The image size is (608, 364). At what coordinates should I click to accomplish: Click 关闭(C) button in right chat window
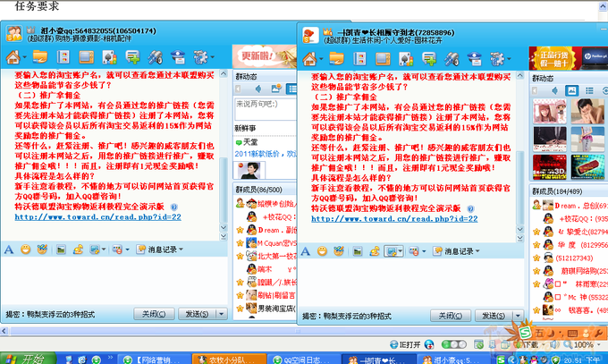[x=450, y=316]
